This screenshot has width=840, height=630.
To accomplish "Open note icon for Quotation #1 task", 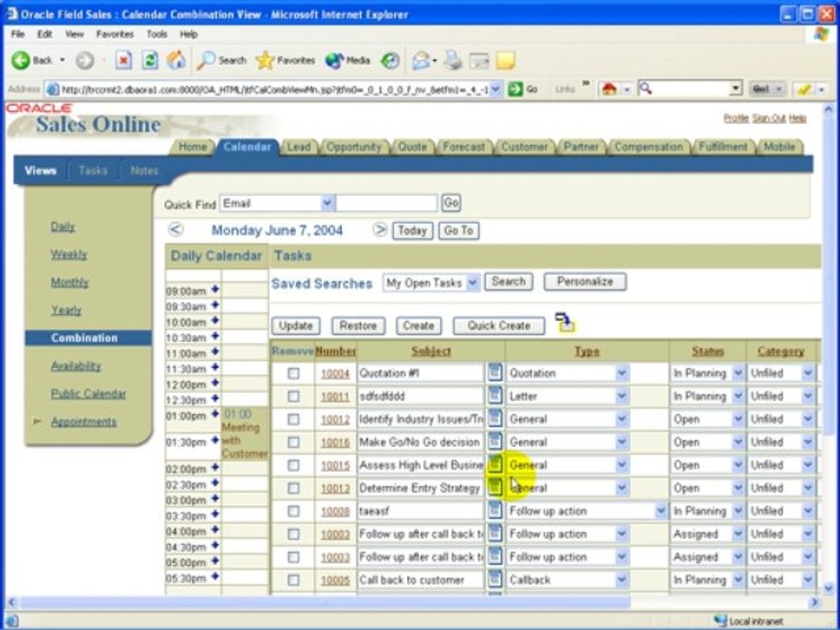I will click(495, 372).
